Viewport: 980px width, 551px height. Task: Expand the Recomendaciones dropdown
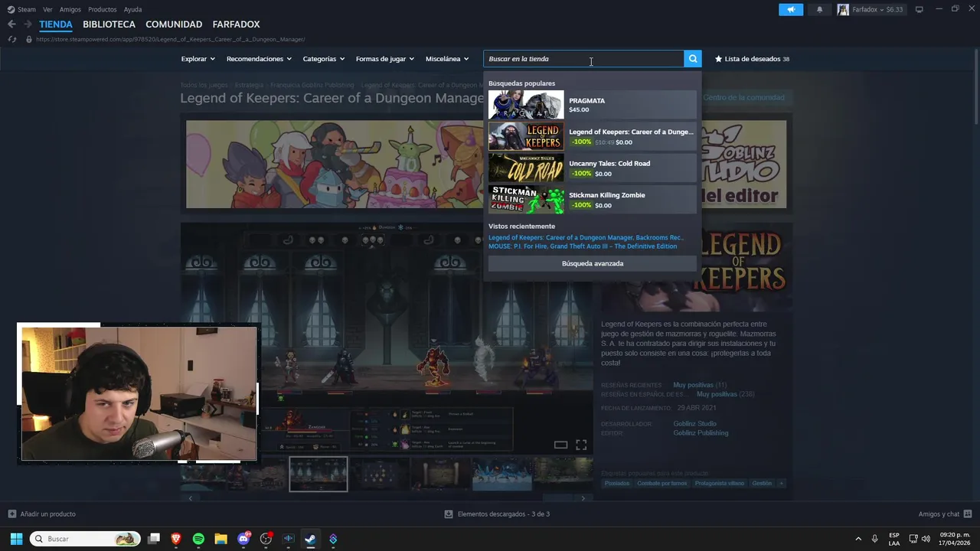259,59
